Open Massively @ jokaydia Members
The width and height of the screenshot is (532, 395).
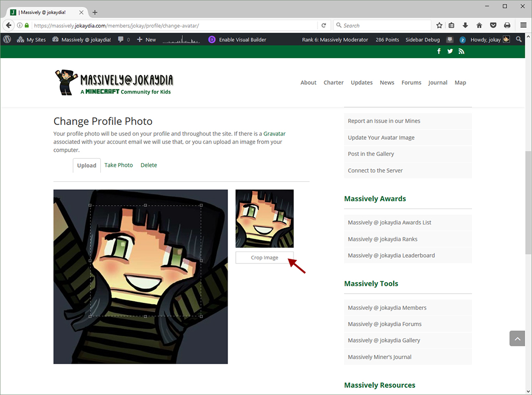tap(408, 308)
